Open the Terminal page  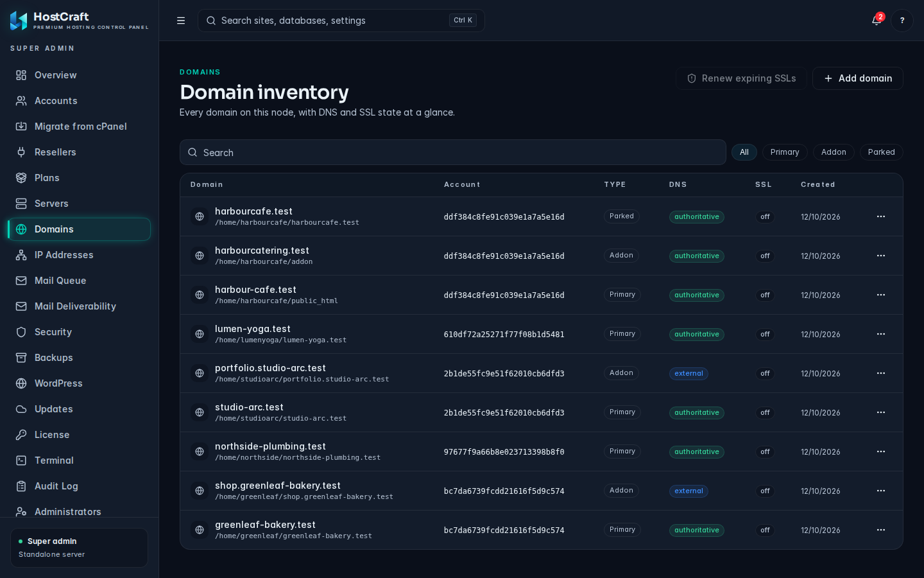(x=80, y=460)
